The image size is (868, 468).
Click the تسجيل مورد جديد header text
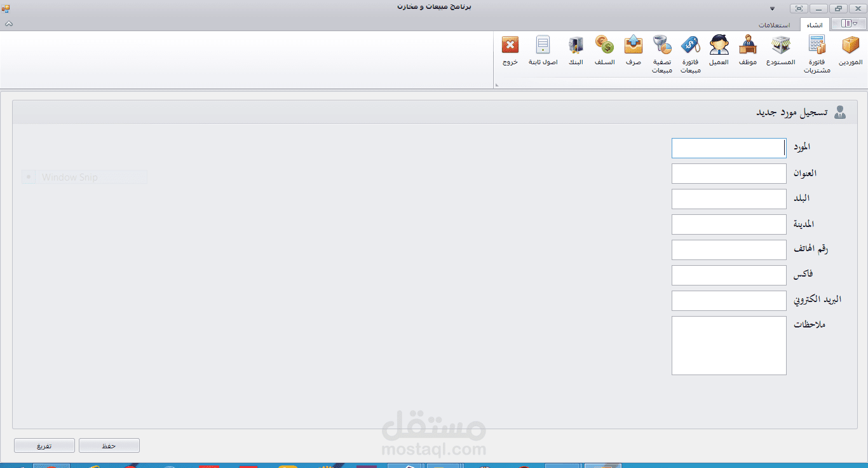click(x=792, y=113)
